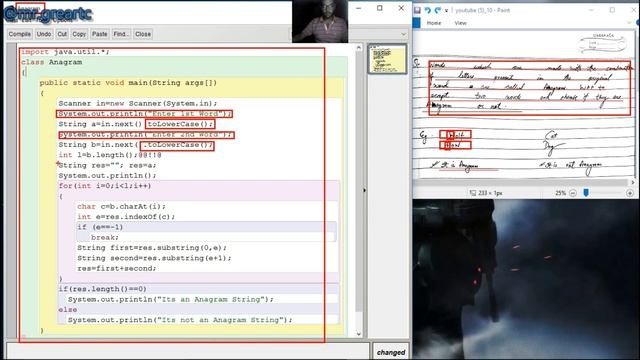The height and width of the screenshot is (360, 640).
Task: Click the editor splitter collapse arrow
Action: [364, 190]
